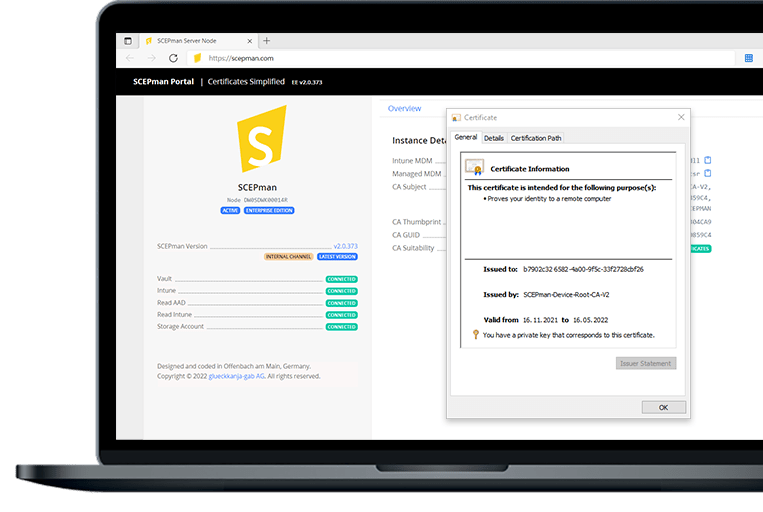The width and height of the screenshot is (763, 512).
Task: Click the Vault CONNECTED status badge
Action: (342, 279)
